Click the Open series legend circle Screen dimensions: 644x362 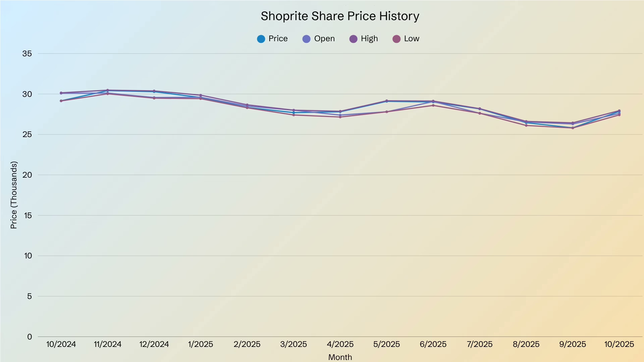(306, 39)
